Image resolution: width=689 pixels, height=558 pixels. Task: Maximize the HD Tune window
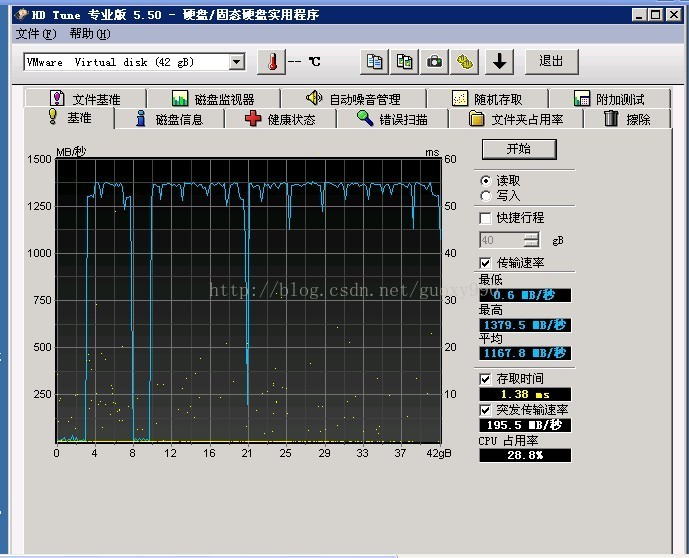click(x=656, y=14)
